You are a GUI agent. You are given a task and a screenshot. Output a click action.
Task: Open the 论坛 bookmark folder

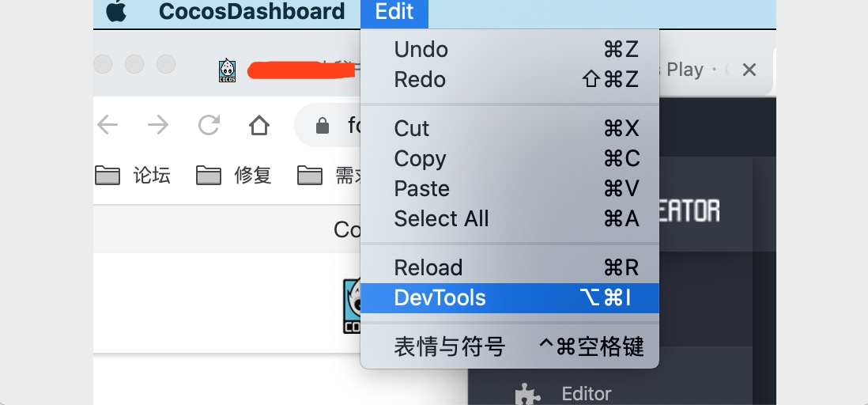133,176
